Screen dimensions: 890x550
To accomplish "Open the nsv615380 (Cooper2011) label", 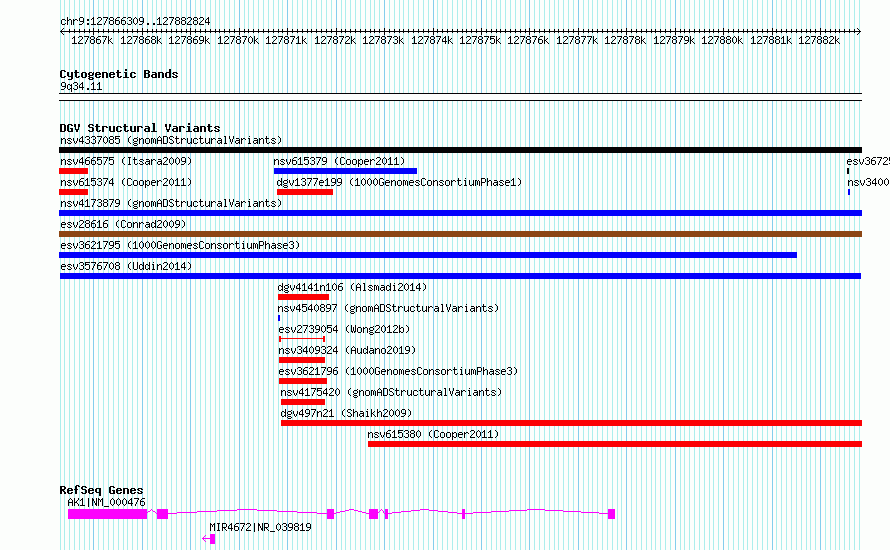I will pyautogui.click(x=433, y=434).
